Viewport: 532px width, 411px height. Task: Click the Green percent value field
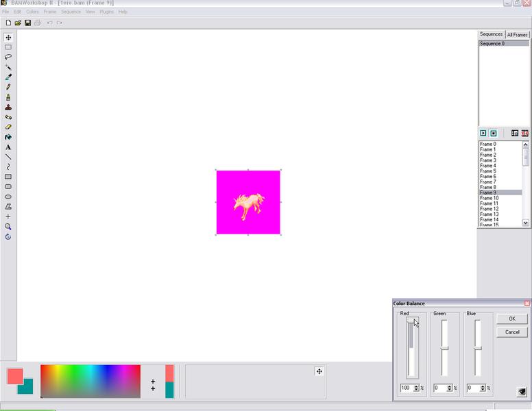[440, 388]
